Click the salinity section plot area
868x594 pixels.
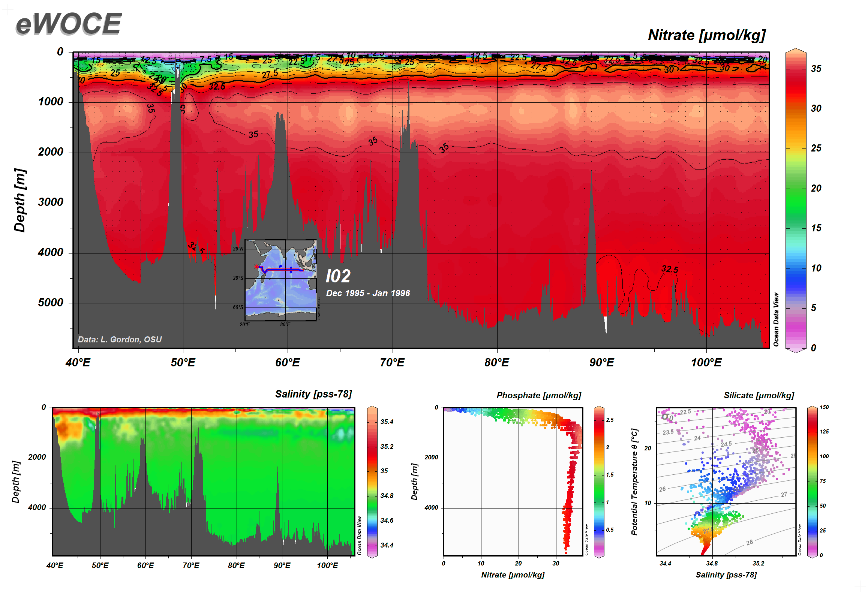(x=204, y=481)
